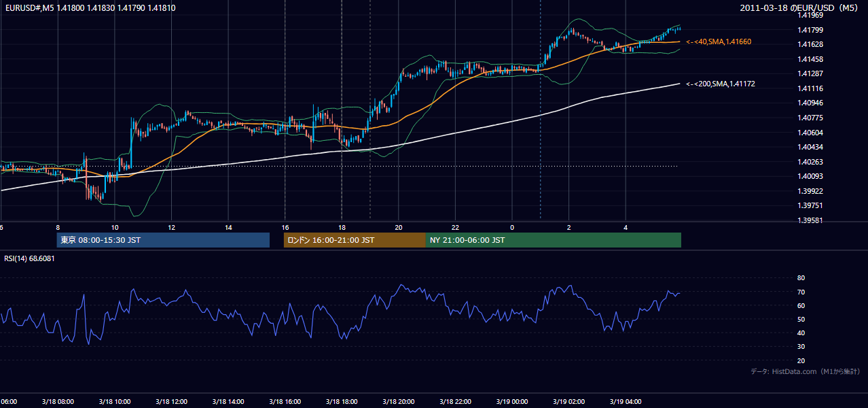
Task: Click RSI scale level 20
Action: [801, 360]
